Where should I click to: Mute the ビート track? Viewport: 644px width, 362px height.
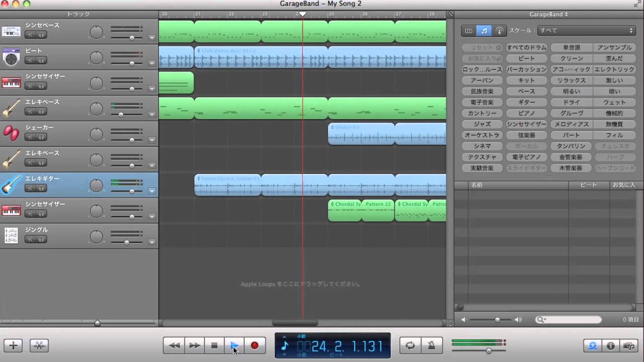(x=31, y=60)
